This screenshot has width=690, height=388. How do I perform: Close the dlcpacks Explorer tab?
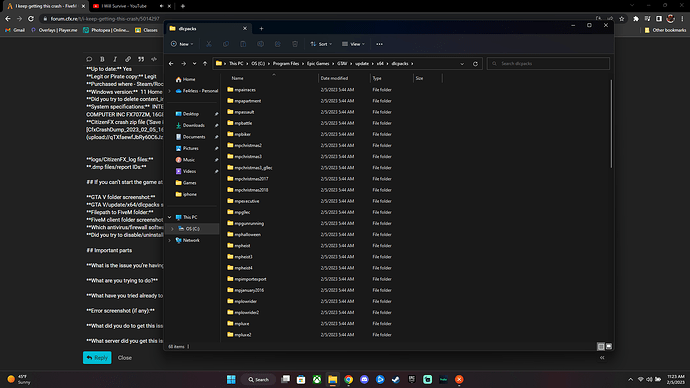click(x=245, y=29)
